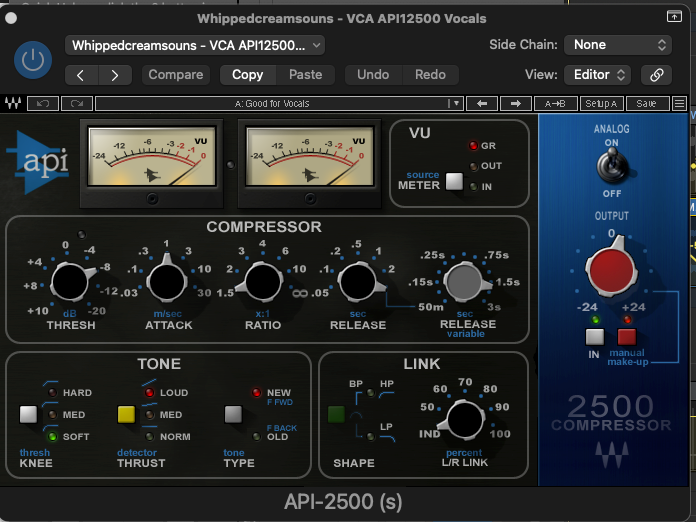This screenshot has width=696, height=522.
Task: Click the Waves previous preset left arrow
Action: tap(482, 103)
